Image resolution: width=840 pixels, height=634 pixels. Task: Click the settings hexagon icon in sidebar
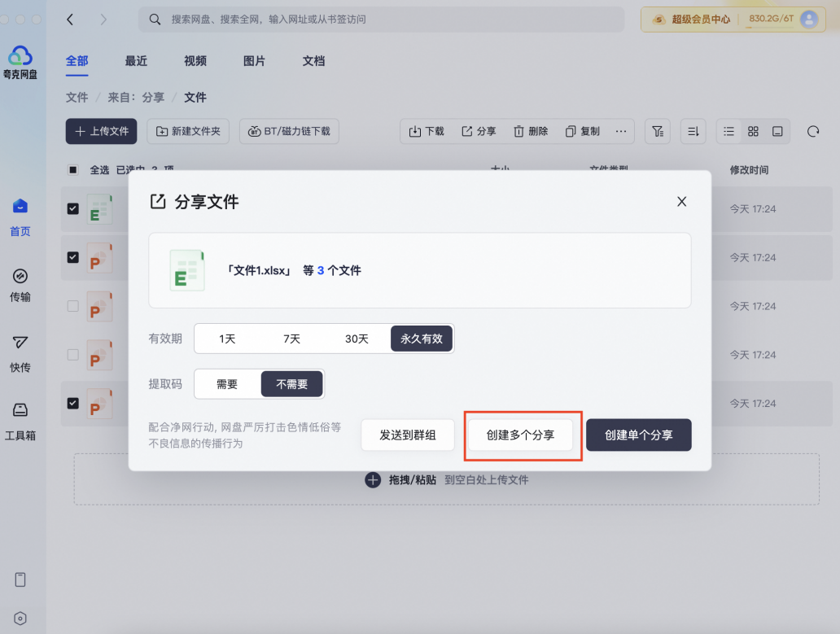(x=20, y=619)
